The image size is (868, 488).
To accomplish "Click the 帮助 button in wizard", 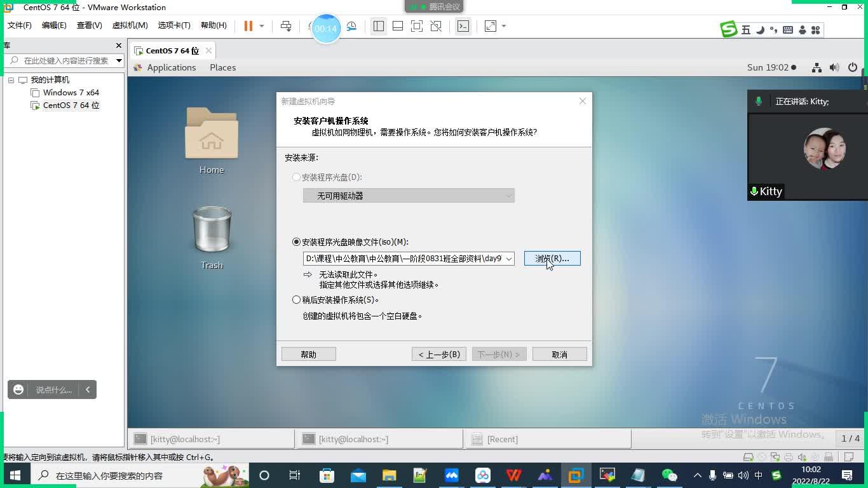I will click(x=308, y=355).
